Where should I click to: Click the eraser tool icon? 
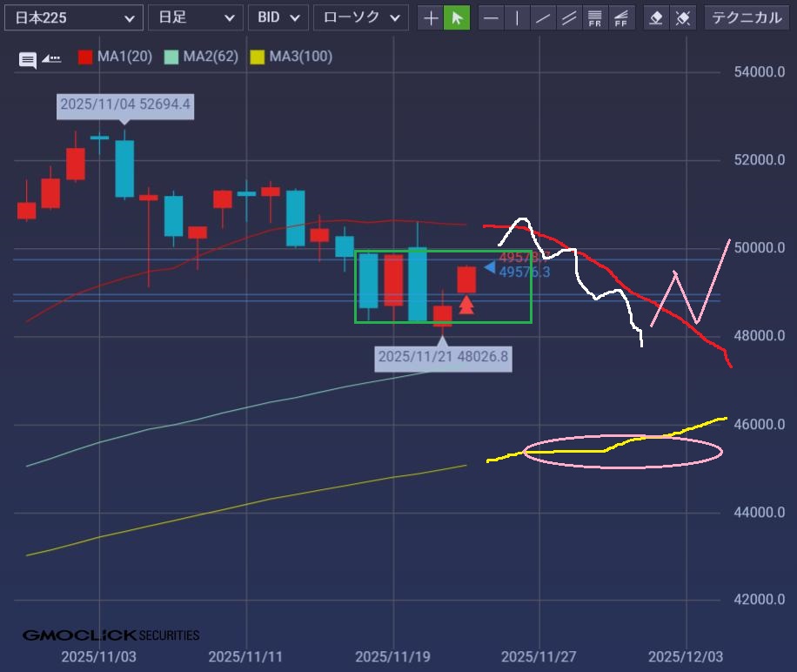pyautogui.click(x=657, y=17)
